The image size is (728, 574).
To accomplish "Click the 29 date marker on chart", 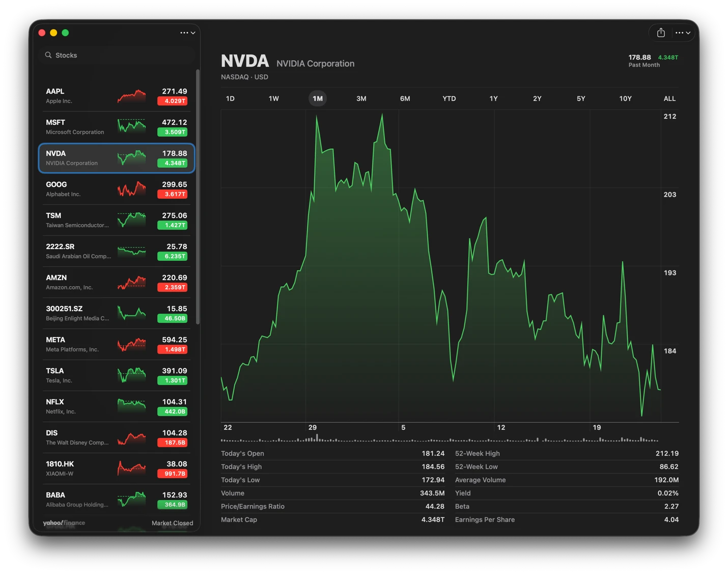I will point(313,428).
